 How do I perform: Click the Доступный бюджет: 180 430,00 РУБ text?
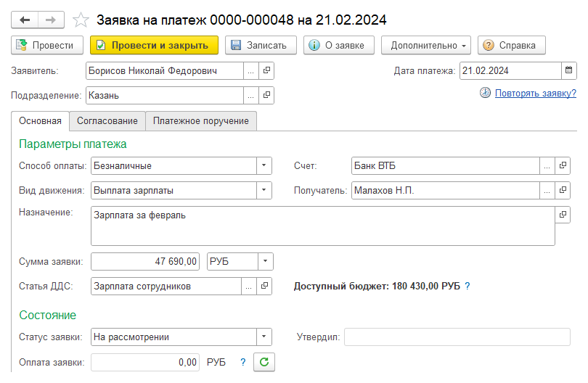[377, 287]
